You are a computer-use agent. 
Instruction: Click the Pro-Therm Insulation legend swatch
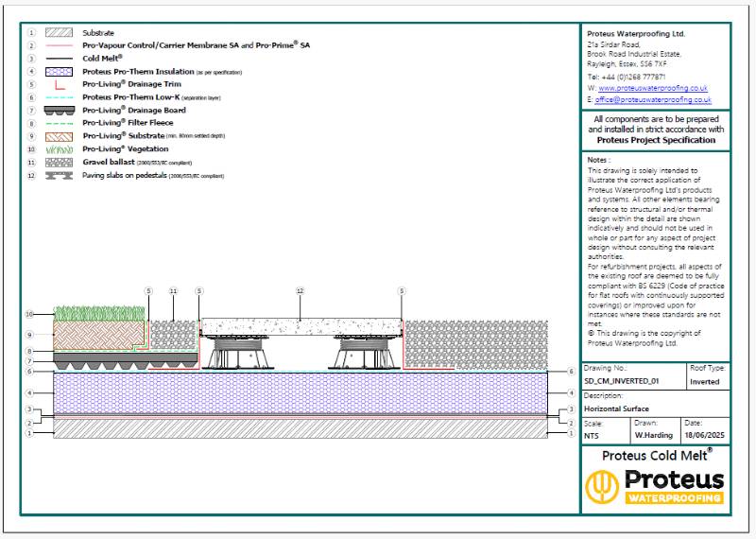(x=59, y=72)
